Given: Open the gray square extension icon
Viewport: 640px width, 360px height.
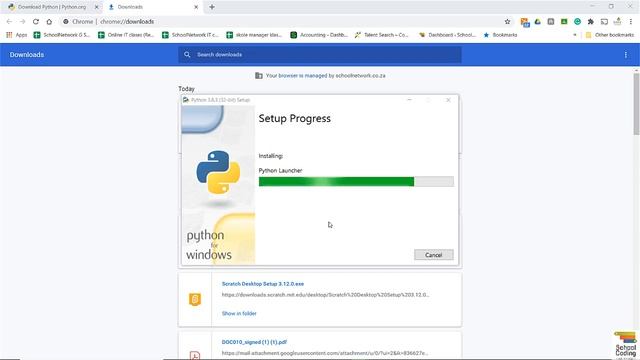Looking at the screenshot, I should click(551, 22).
